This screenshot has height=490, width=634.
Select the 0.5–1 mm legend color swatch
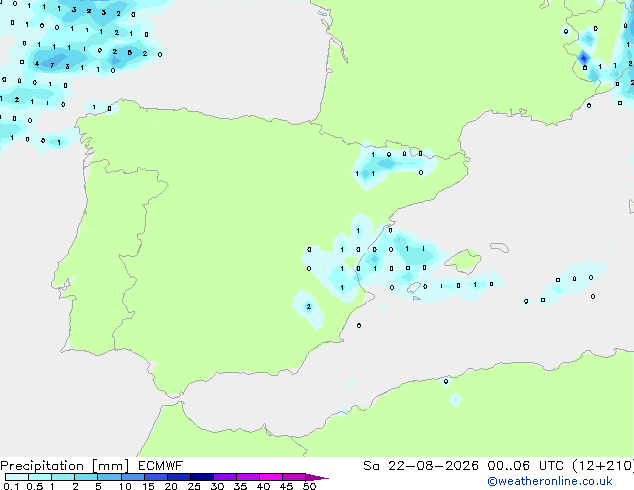point(40,477)
